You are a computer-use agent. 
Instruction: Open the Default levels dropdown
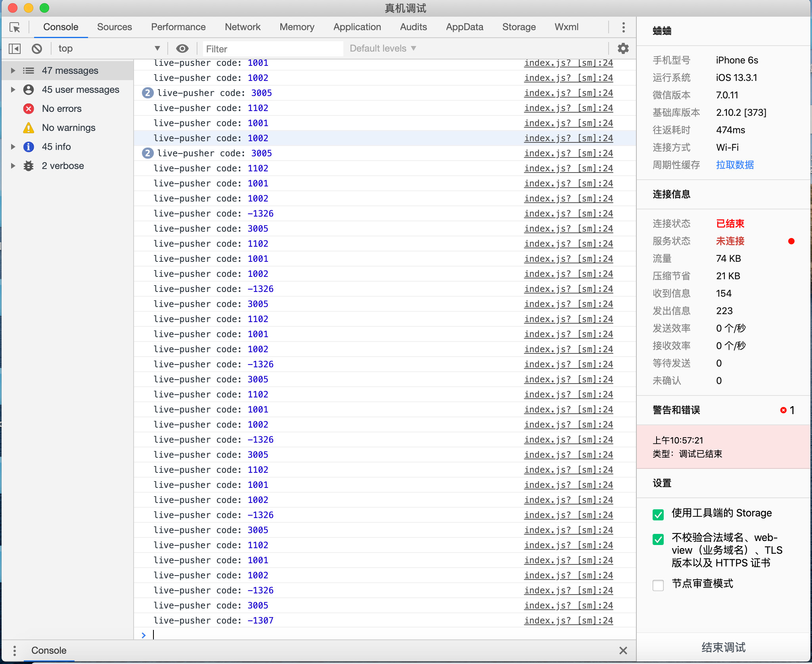[383, 48]
